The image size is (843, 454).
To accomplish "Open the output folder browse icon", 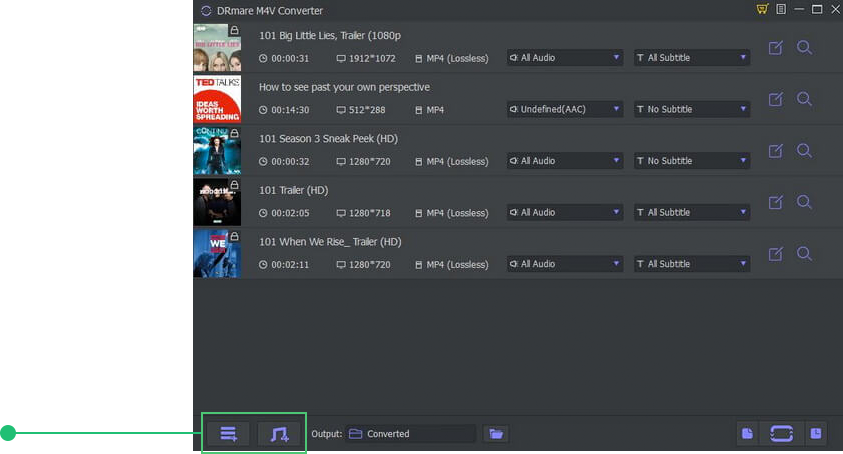I will [x=496, y=434].
